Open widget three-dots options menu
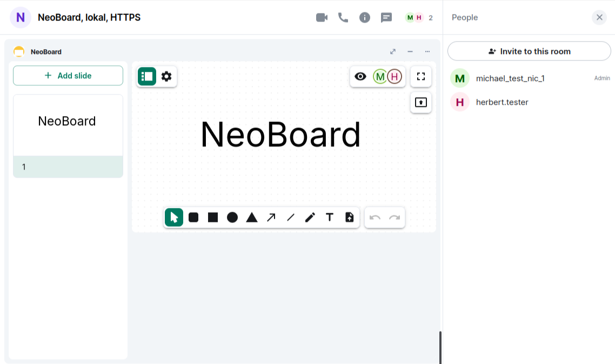The height and width of the screenshot is (364, 615). click(427, 52)
